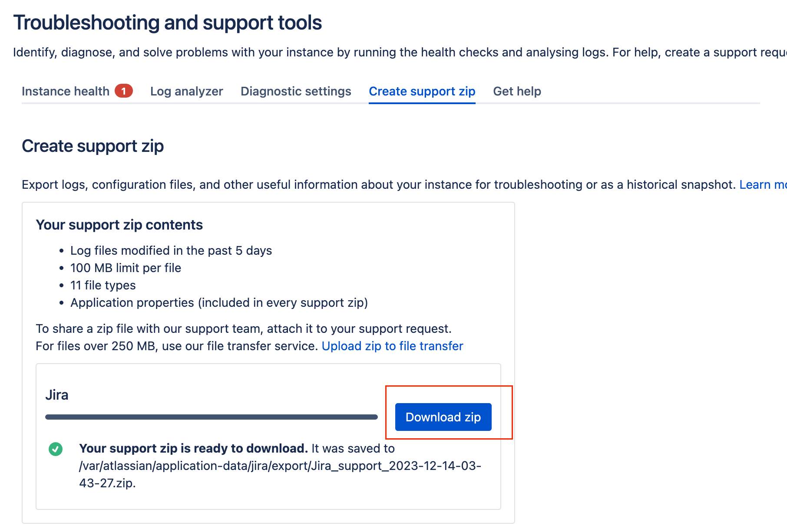Go to the Diagnostic settings tab
This screenshot has height=532, width=787.
[x=296, y=91]
